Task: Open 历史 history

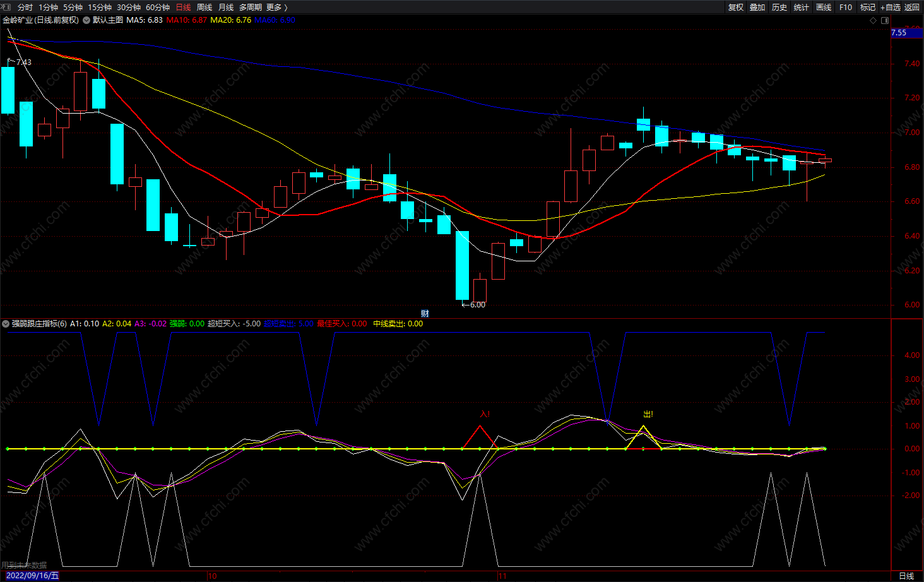Action: (x=779, y=8)
